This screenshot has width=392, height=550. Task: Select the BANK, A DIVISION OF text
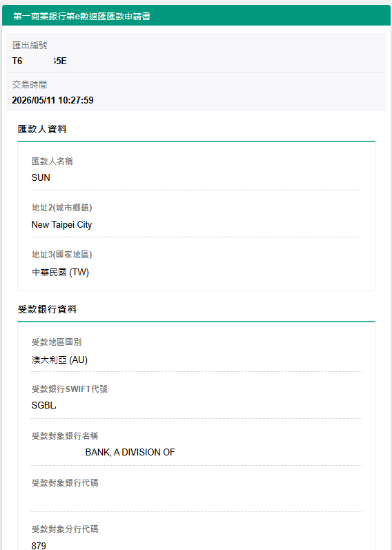pos(130,453)
